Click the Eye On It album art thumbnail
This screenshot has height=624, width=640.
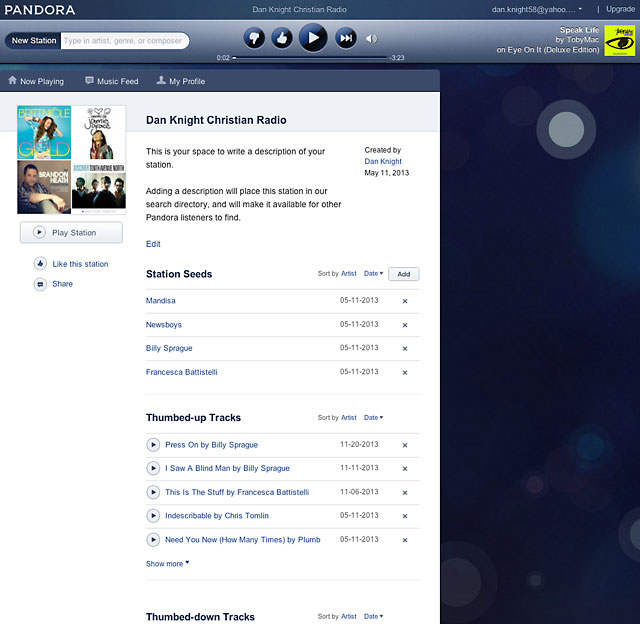tap(619, 40)
